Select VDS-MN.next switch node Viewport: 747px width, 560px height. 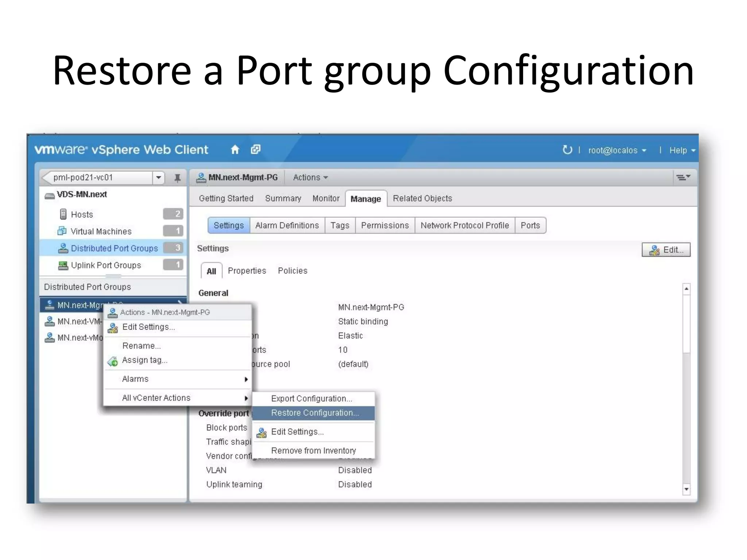[82, 195]
